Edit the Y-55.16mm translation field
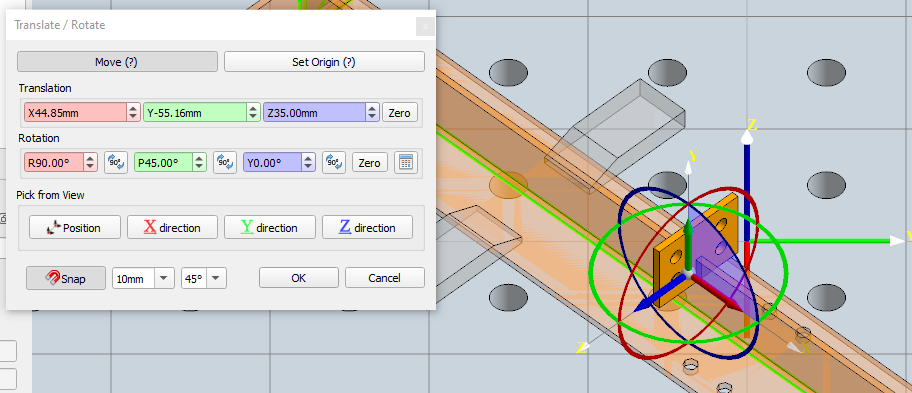 [x=195, y=113]
